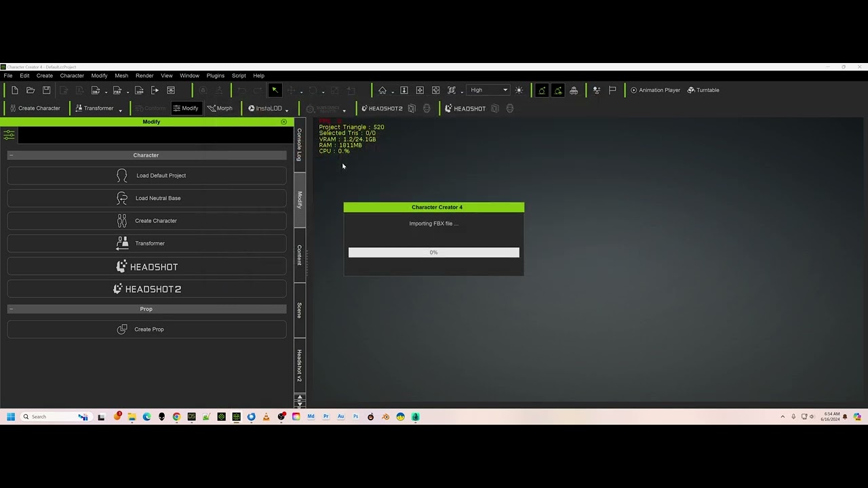The image size is (868, 488).
Task: Click the InstaLOD toolbar icon
Action: (265, 108)
